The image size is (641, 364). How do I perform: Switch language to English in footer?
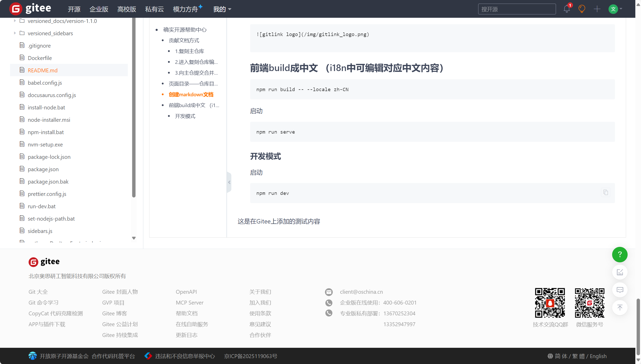coord(598,356)
